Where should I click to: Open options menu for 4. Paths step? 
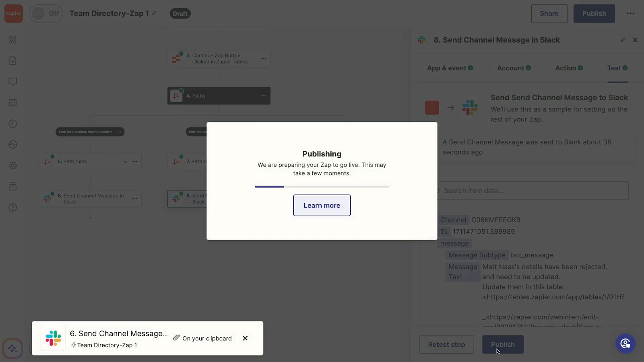(263, 96)
